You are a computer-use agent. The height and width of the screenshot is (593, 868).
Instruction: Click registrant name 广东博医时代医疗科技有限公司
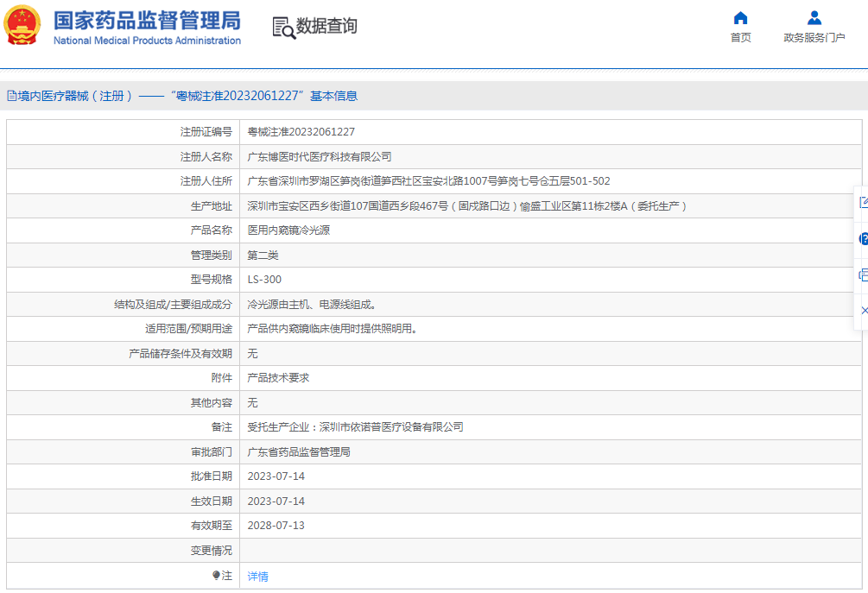tap(320, 156)
